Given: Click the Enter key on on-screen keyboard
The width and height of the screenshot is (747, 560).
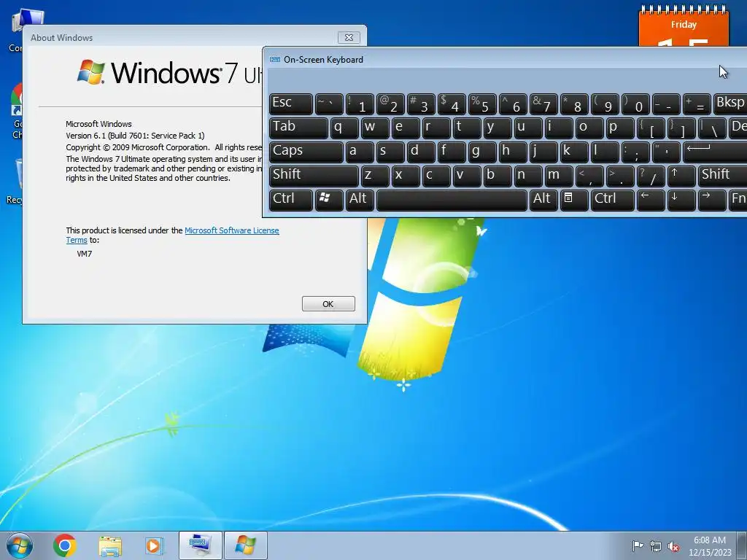Looking at the screenshot, I should point(715,152).
